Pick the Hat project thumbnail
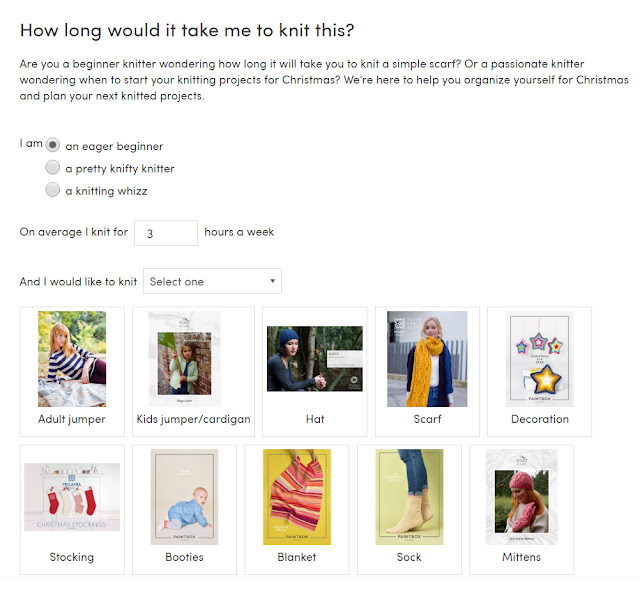The image size is (640, 598). [x=314, y=359]
